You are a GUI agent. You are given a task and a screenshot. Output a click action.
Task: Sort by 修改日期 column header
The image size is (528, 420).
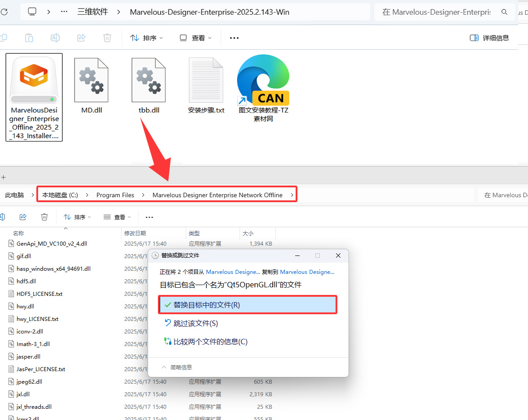point(135,233)
